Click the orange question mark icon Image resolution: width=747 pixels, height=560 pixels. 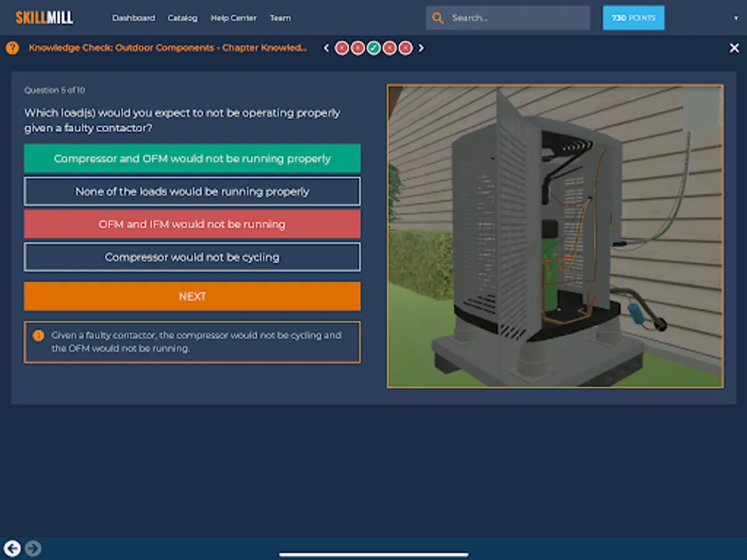12,48
